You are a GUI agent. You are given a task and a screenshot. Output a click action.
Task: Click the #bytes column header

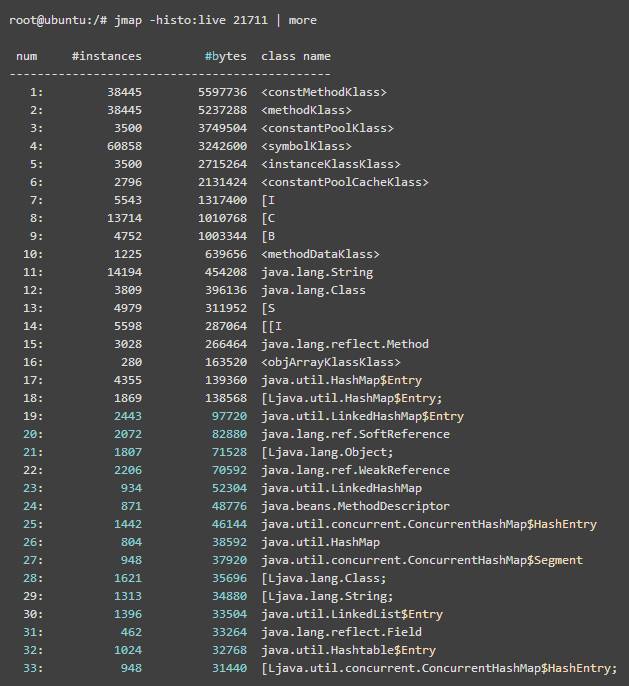pyautogui.click(x=226, y=56)
